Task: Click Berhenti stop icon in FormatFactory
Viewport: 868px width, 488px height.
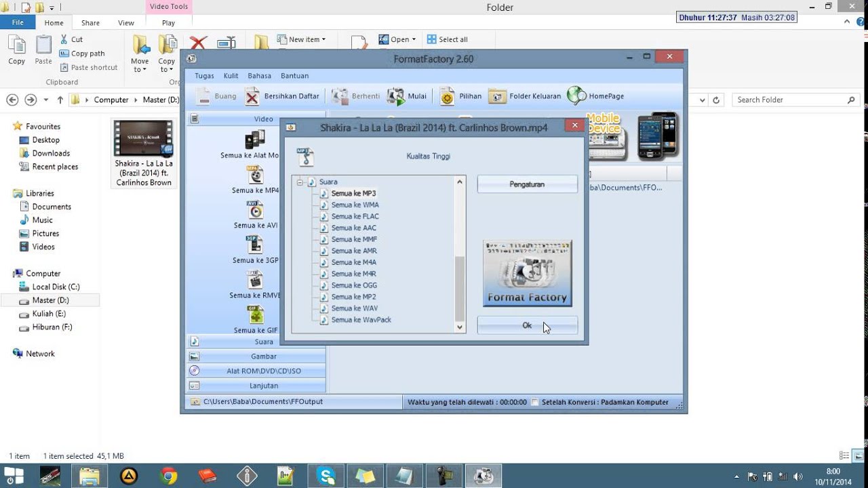Action: coord(340,96)
